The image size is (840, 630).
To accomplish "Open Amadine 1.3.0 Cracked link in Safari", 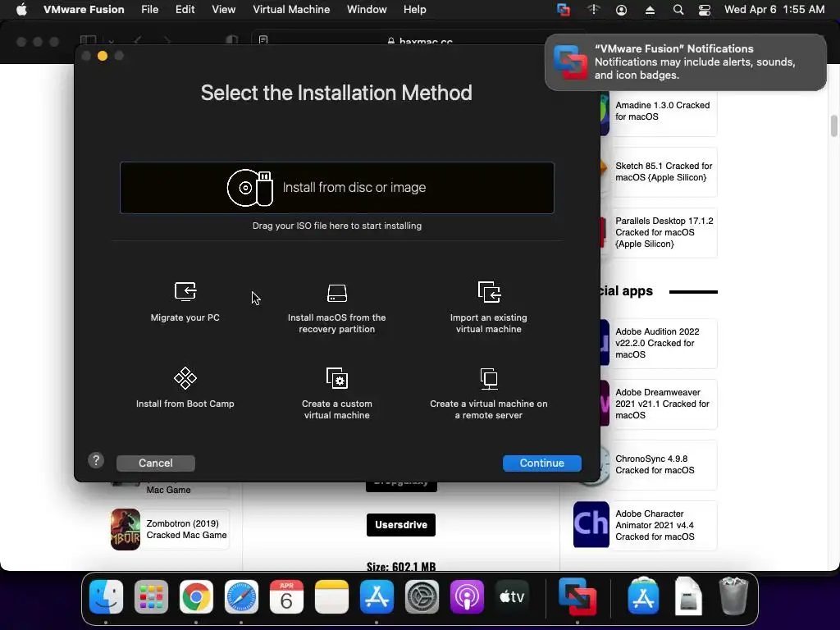I will [x=662, y=111].
